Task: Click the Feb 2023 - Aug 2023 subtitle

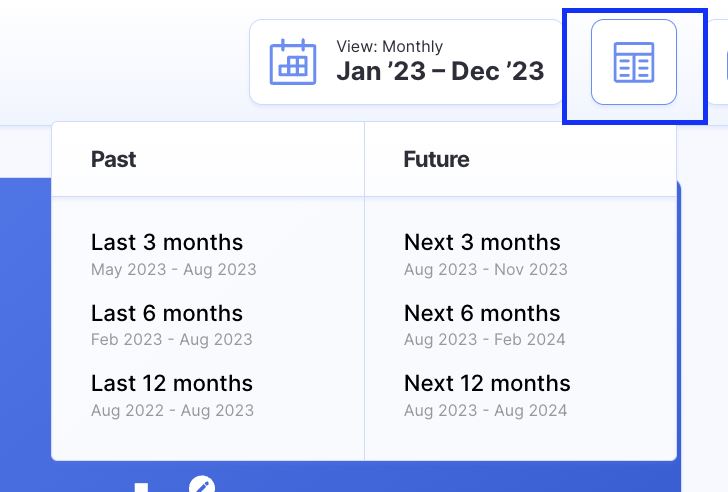Action: (x=172, y=339)
